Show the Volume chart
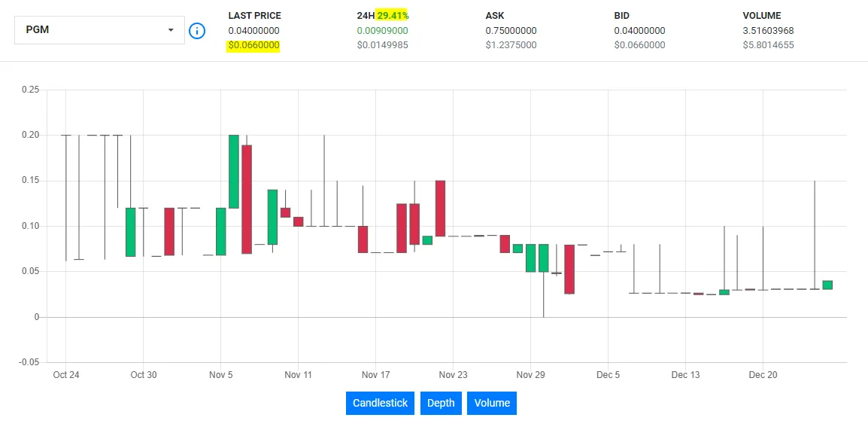 point(492,403)
